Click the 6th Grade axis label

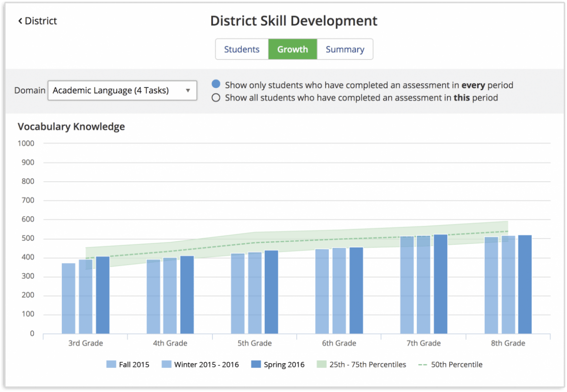339,343
